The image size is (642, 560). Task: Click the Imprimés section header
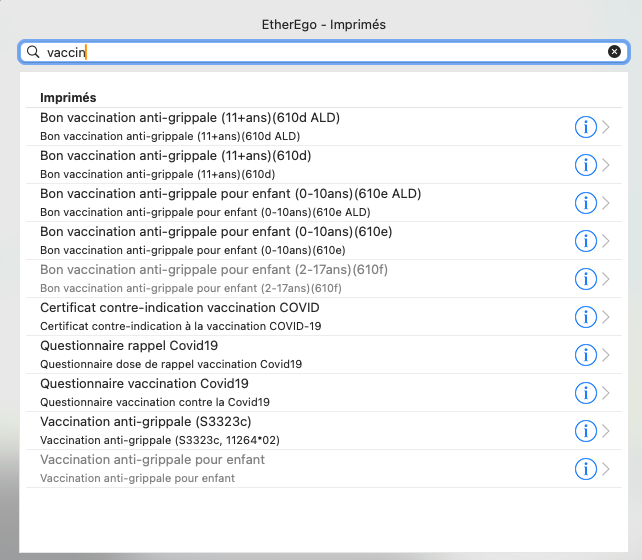(x=68, y=98)
